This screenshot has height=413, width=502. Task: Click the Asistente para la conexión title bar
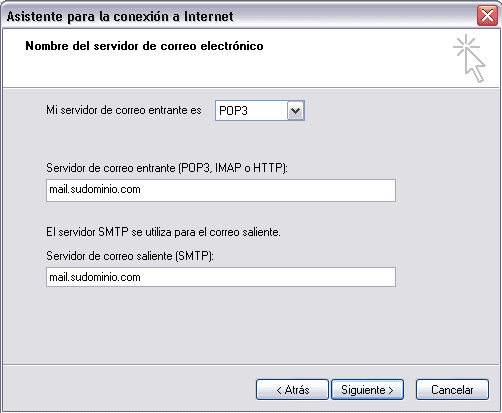(233, 16)
